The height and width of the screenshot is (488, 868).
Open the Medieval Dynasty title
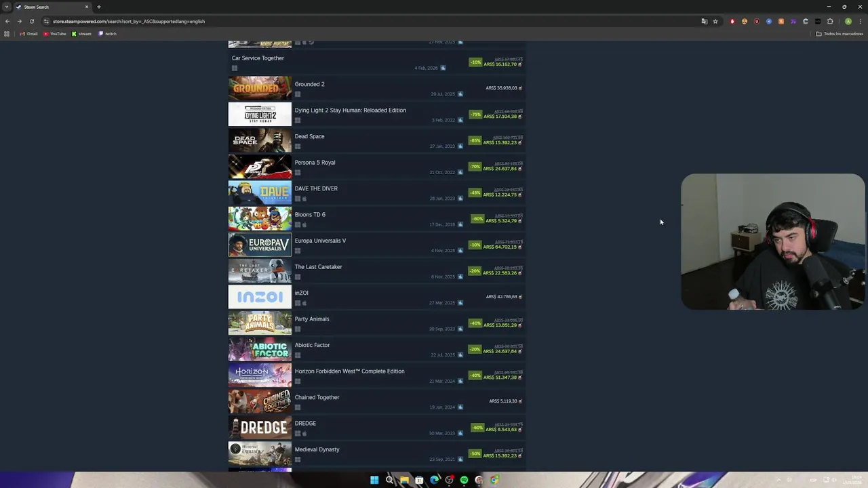[x=317, y=449]
